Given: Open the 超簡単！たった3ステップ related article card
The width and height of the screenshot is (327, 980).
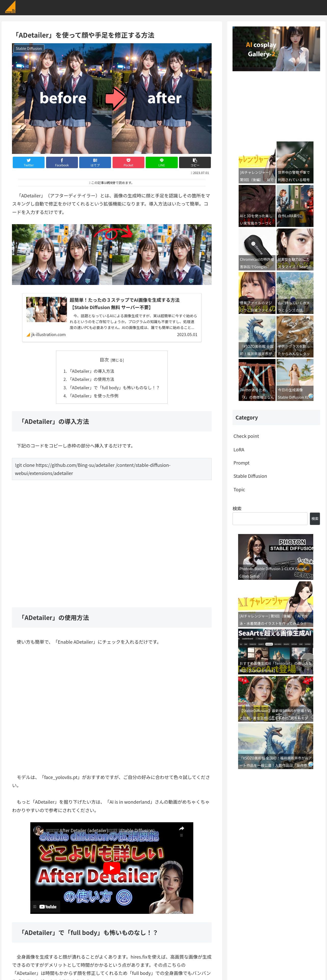Looking at the screenshot, I should pyautogui.click(x=112, y=318).
